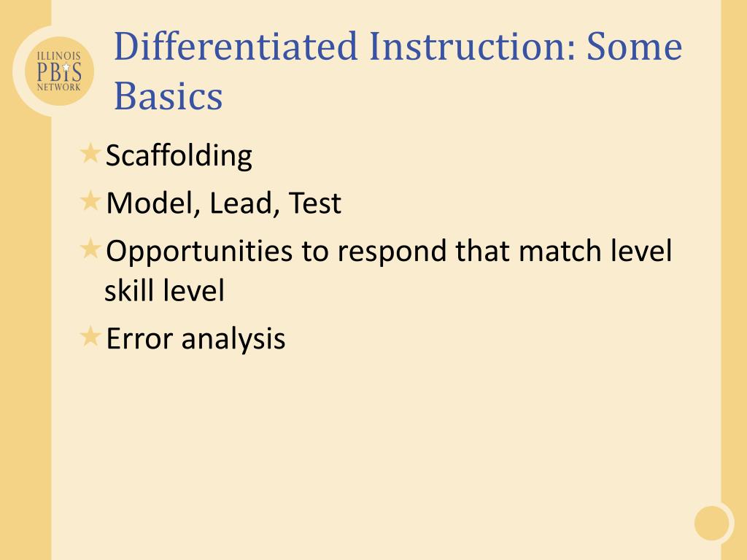This screenshot has height=560, width=747.
Task: Click the Scaffolding bullet text
Action: 179,156
